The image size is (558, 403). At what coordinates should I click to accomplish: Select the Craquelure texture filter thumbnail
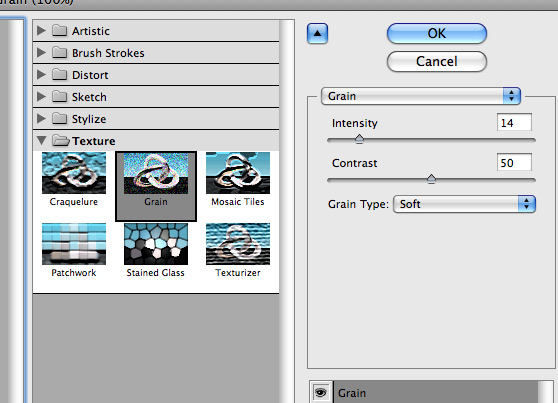coord(74,173)
